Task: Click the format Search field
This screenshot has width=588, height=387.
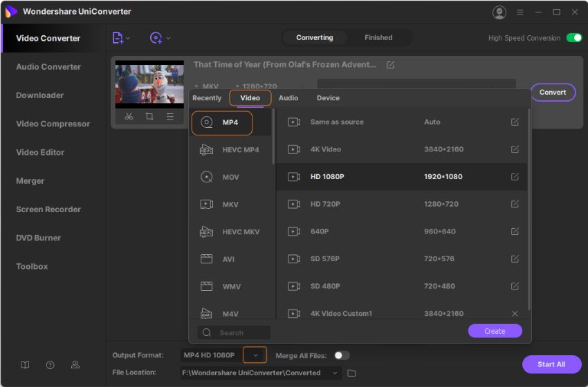Action: [234, 332]
